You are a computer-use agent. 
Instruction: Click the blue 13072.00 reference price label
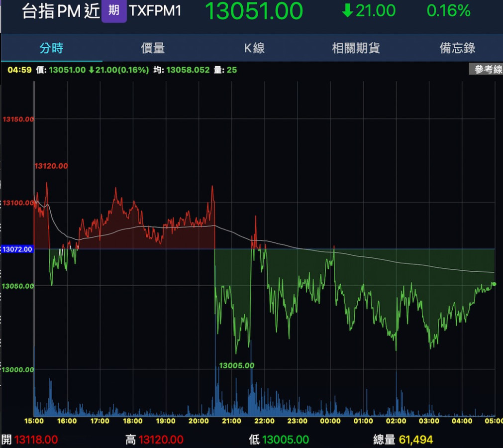point(17,249)
